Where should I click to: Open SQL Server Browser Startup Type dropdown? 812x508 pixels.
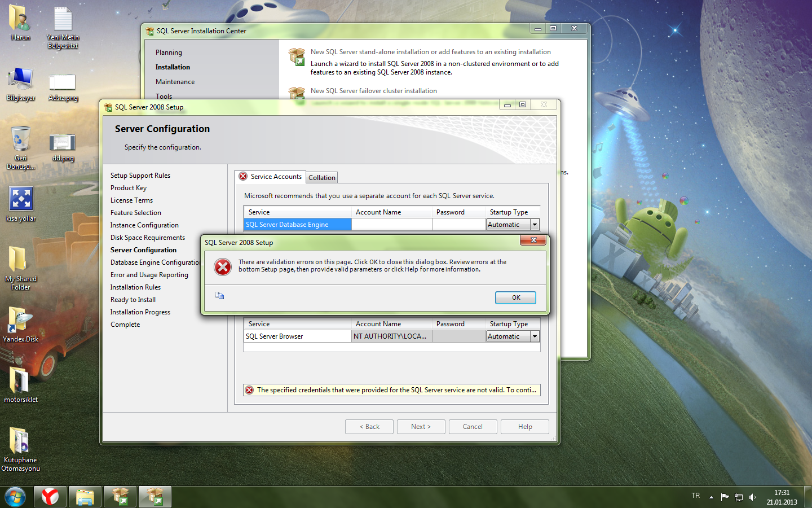click(x=535, y=336)
